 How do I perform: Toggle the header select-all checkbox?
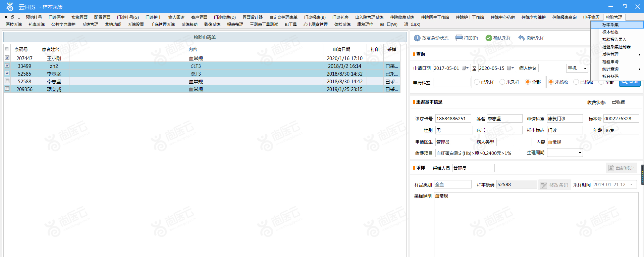click(x=7, y=49)
